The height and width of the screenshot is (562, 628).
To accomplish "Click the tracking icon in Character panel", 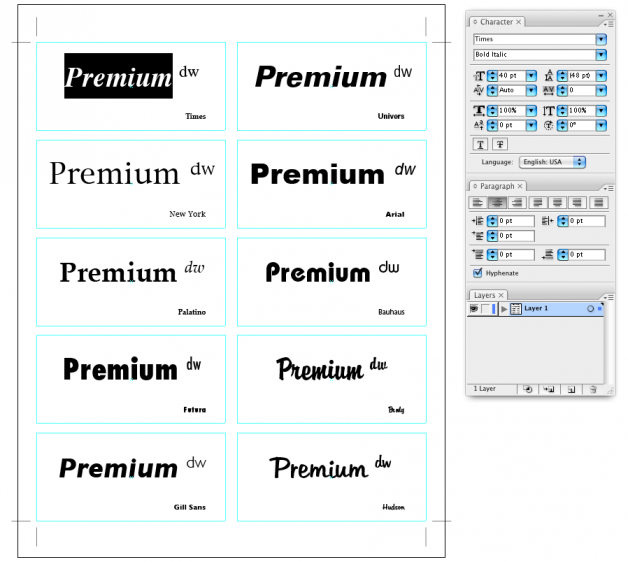I will pos(548,91).
